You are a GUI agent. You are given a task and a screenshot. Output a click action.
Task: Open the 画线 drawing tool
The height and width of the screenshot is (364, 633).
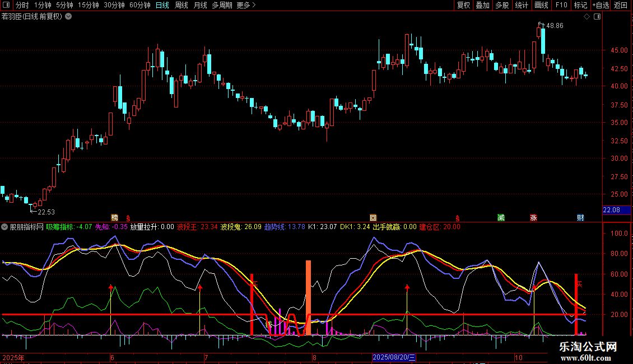pos(541,6)
